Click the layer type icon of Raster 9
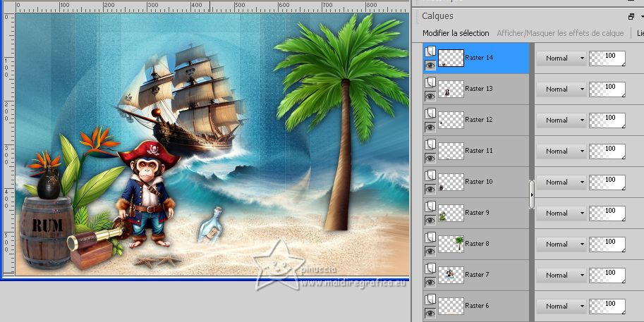The width and height of the screenshot is (644, 322). click(x=430, y=206)
